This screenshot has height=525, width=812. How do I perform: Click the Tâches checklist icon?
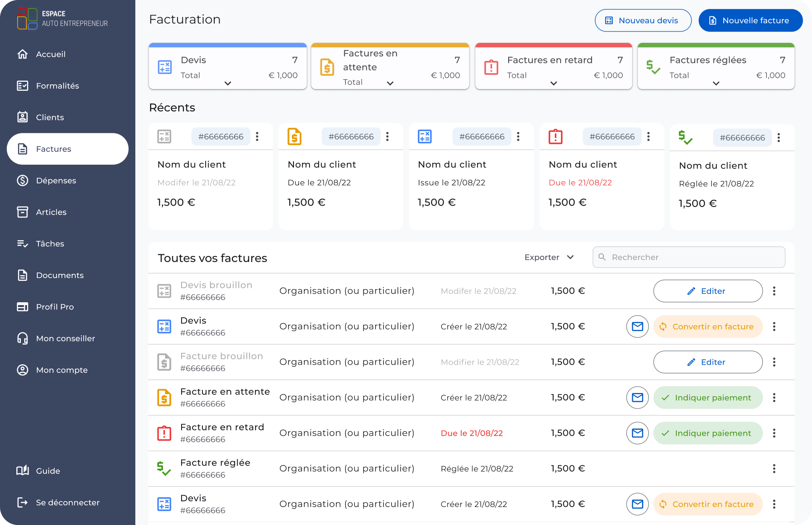(x=22, y=244)
